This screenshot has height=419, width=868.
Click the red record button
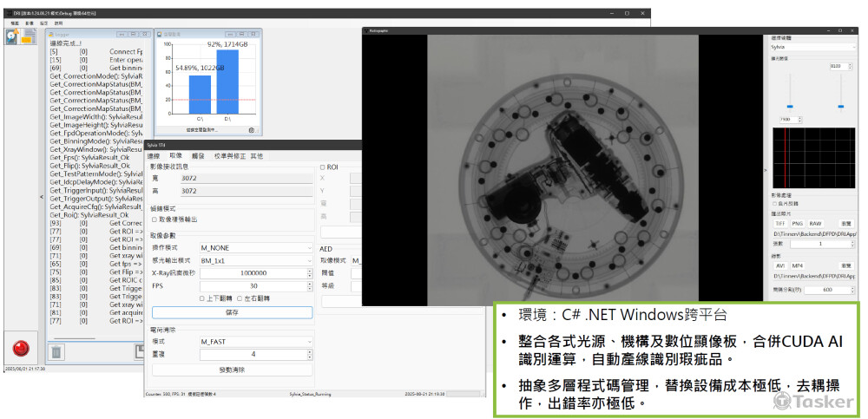[x=21, y=349]
